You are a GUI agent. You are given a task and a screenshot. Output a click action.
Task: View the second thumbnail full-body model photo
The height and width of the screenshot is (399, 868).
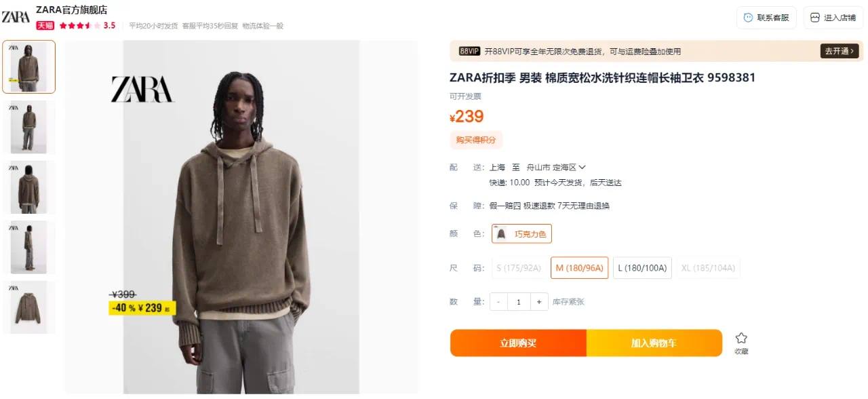[29, 127]
